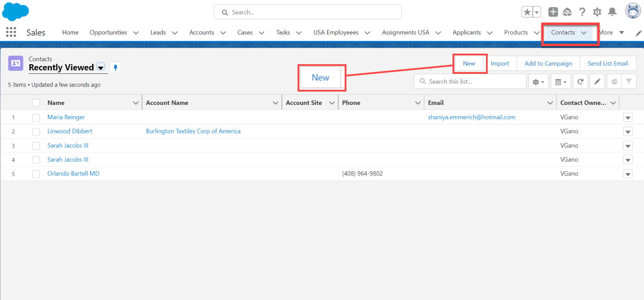Switch to the Opportunities tab
The image size is (644, 300).
109,32
